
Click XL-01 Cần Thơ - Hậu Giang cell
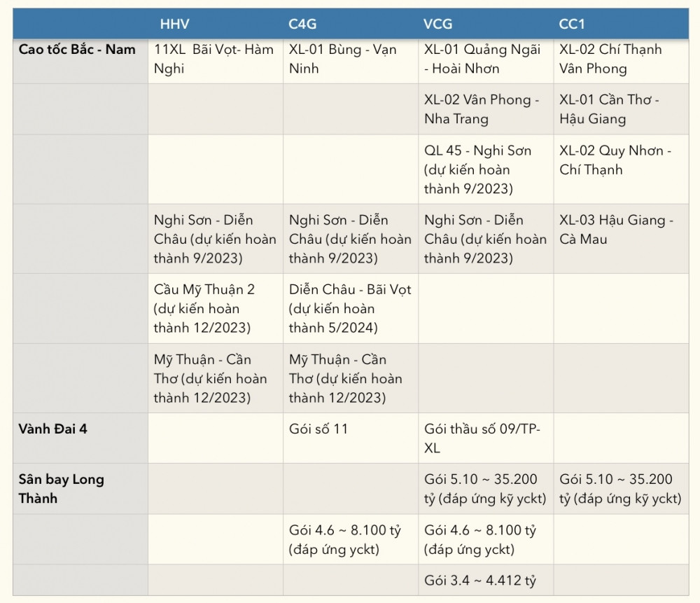tap(609, 109)
